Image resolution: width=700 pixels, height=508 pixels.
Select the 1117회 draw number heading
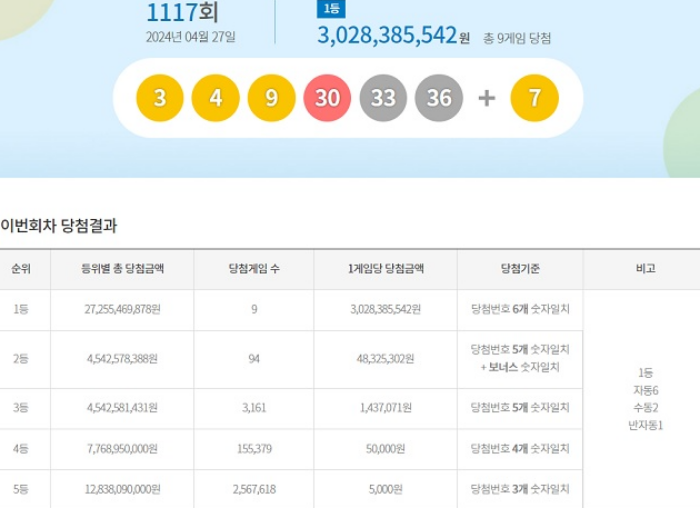[182, 12]
